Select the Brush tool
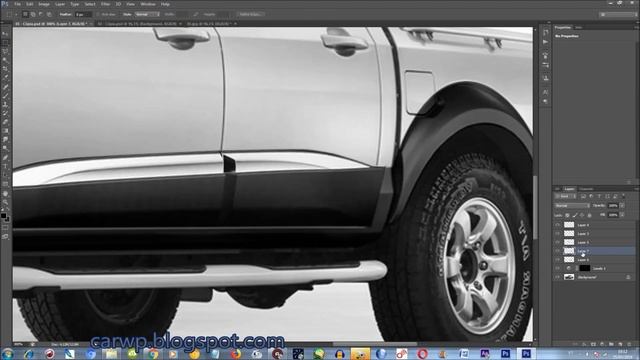This screenshot has height=360, width=640. point(5,96)
